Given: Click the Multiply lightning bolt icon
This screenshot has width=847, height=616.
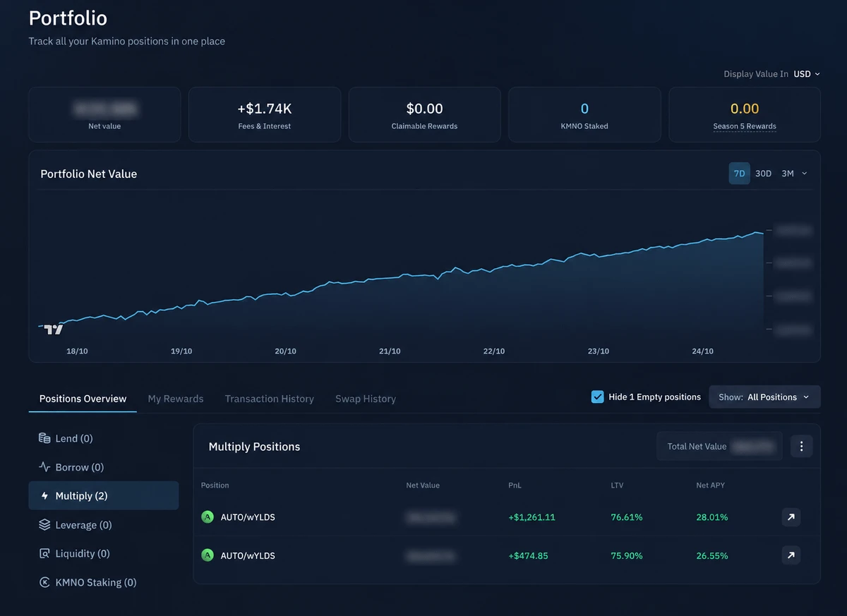Looking at the screenshot, I should click(44, 496).
